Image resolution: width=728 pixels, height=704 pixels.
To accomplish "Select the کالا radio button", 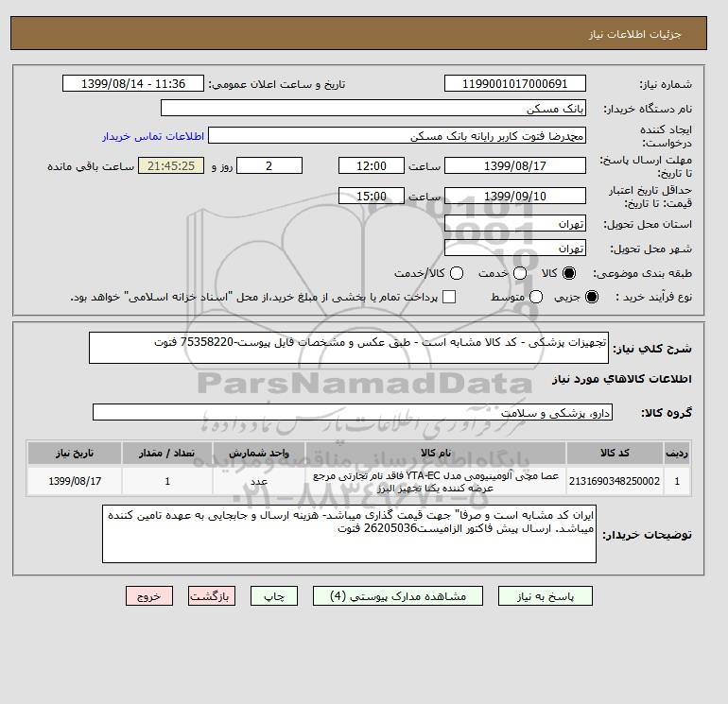I will pyautogui.click(x=569, y=273).
